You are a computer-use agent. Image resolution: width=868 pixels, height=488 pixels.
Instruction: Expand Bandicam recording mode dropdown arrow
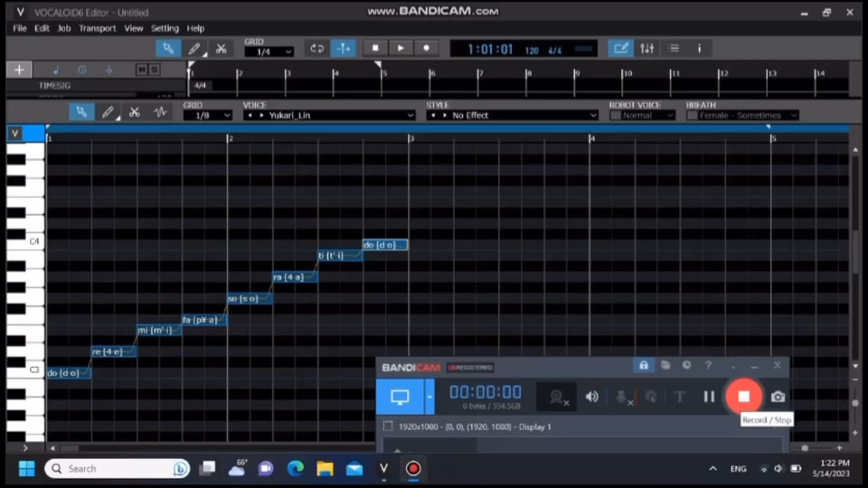tap(429, 397)
